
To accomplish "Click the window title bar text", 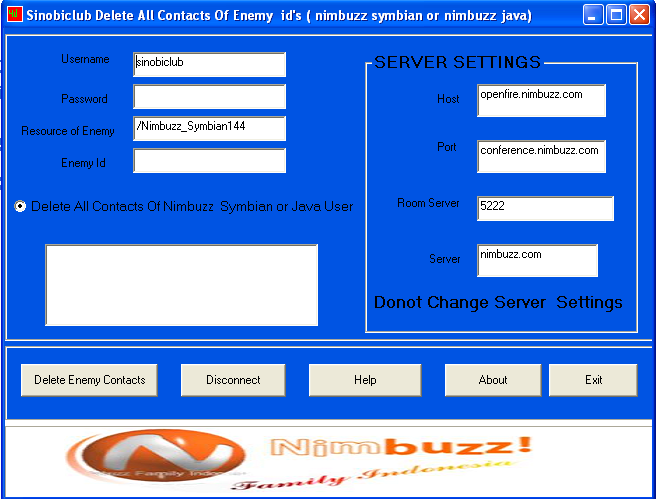I will tap(279, 16).
